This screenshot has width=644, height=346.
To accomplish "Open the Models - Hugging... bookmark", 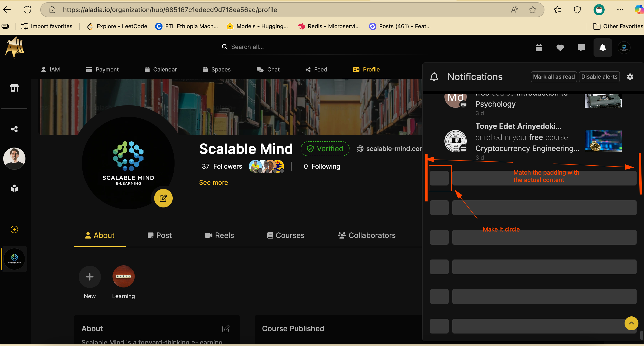I will [x=257, y=26].
